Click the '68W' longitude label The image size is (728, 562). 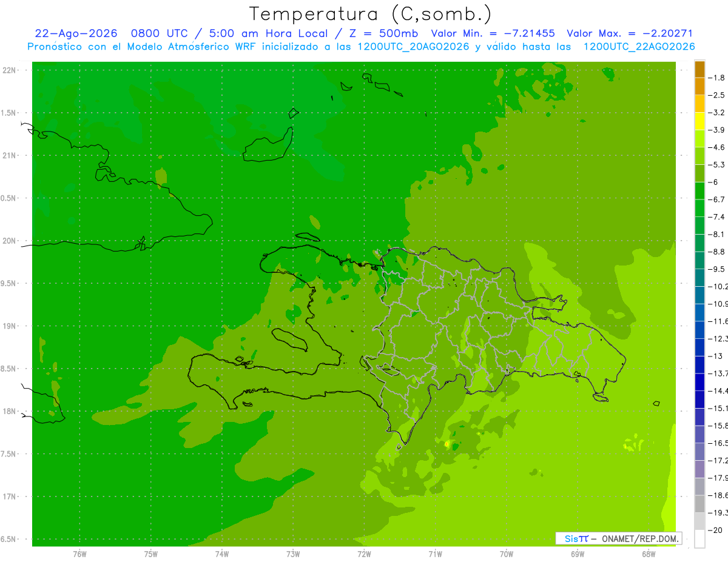pyautogui.click(x=649, y=554)
